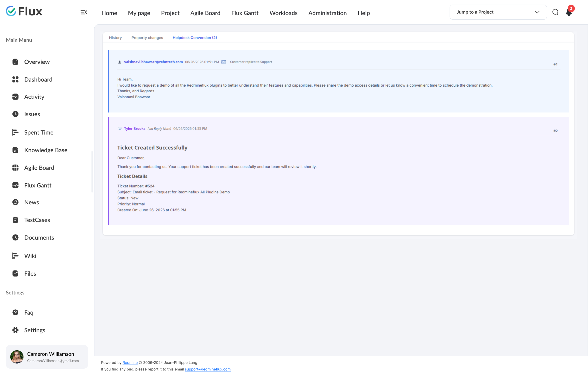Screen dimensions: 588x376
Task: Open Wiki in the sidebar
Action: point(30,256)
